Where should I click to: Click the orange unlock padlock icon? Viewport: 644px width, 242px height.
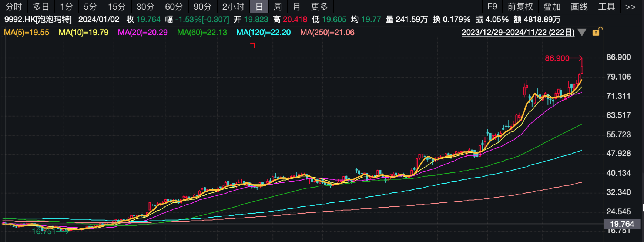pos(597,32)
